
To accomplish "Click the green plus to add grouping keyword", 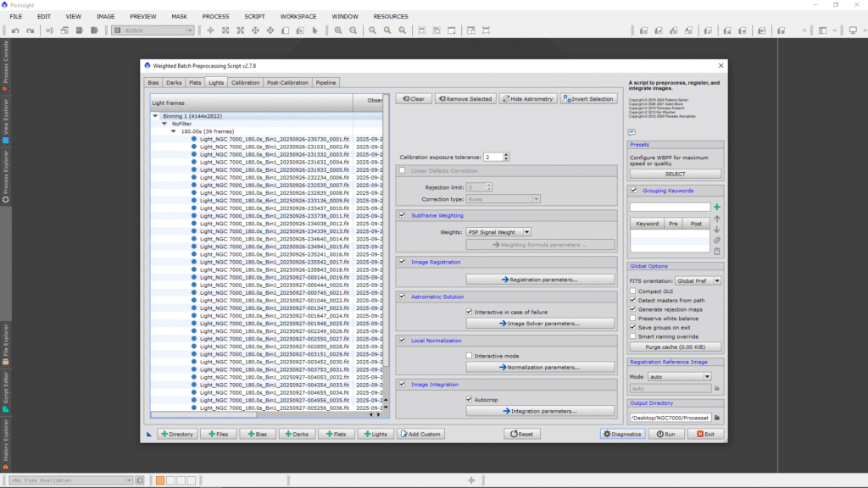I will (717, 207).
